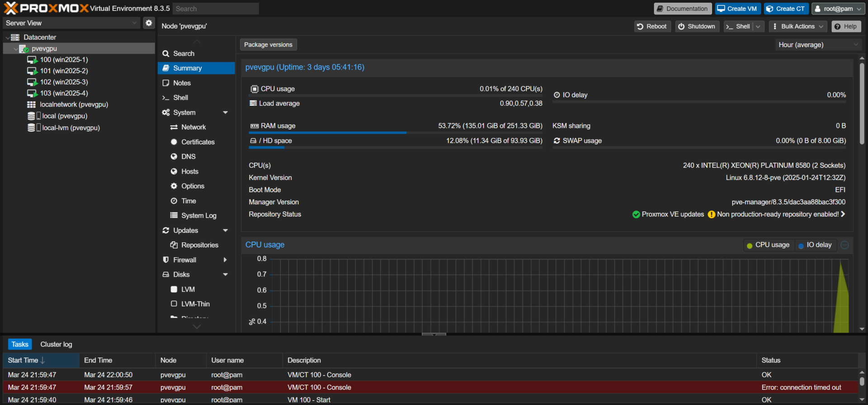Click the pvevgpu node icon in tree
868x405 pixels.
pyautogui.click(x=24, y=48)
